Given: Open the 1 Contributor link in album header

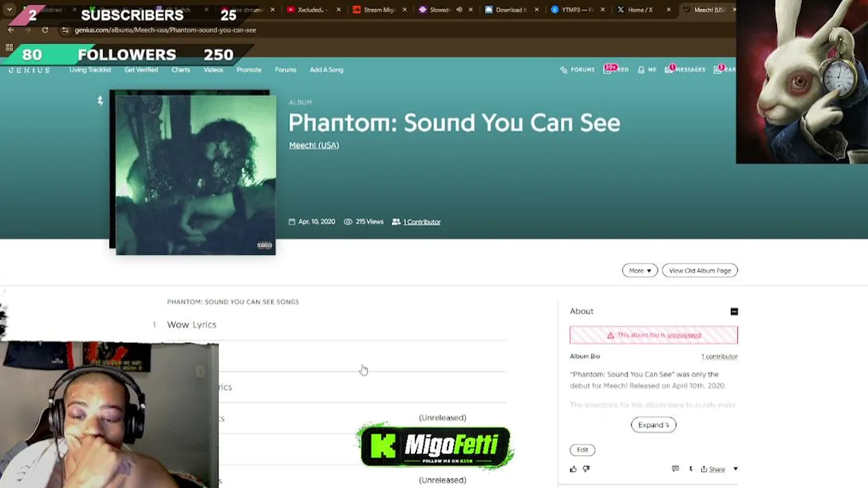Looking at the screenshot, I should 422,222.
